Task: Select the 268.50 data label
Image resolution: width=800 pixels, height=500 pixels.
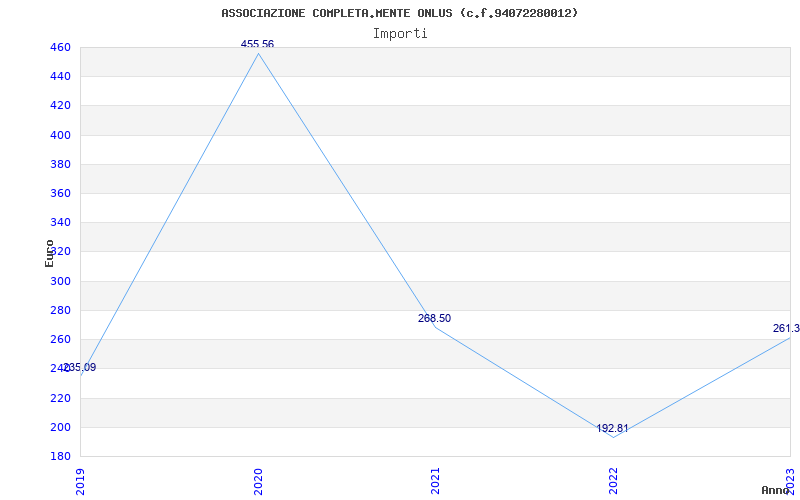Action: tap(434, 318)
